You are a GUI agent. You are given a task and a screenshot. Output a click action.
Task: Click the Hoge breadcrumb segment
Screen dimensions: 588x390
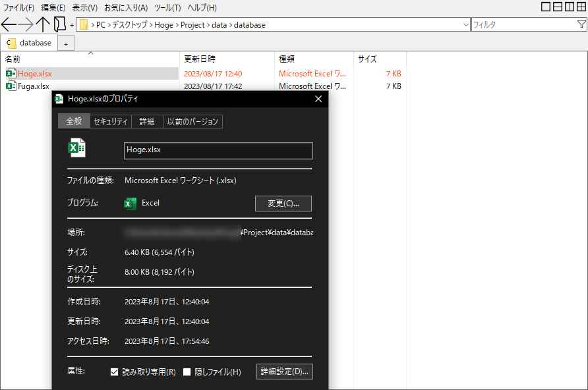(x=164, y=25)
